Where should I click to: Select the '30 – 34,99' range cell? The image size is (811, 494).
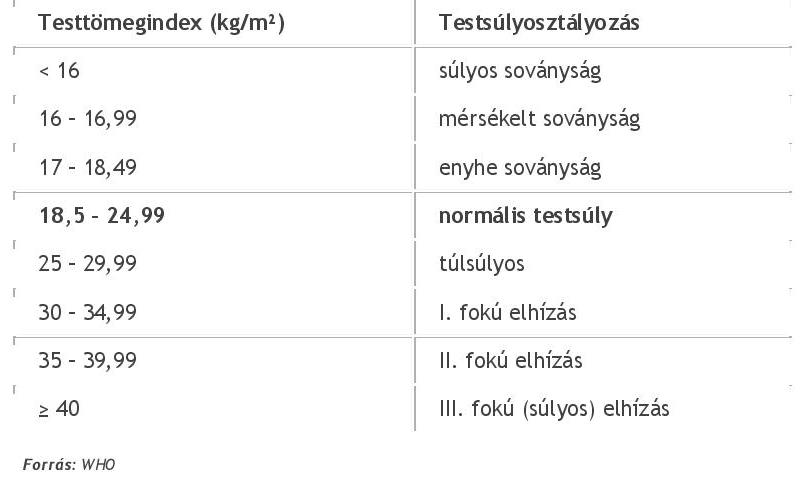point(88,312)
